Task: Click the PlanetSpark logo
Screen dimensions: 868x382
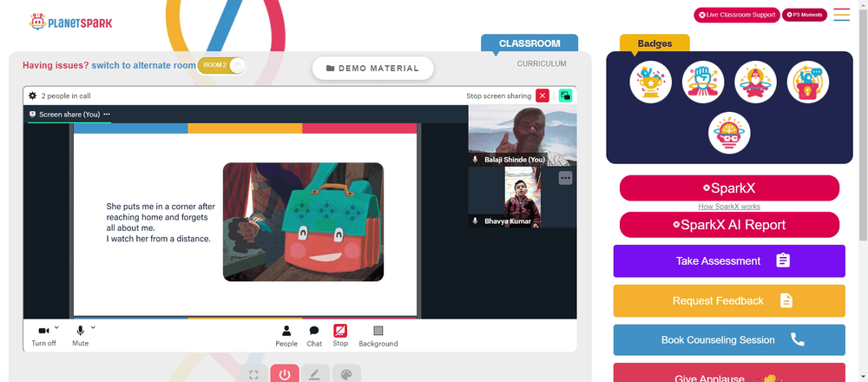Action: (71, 23)
